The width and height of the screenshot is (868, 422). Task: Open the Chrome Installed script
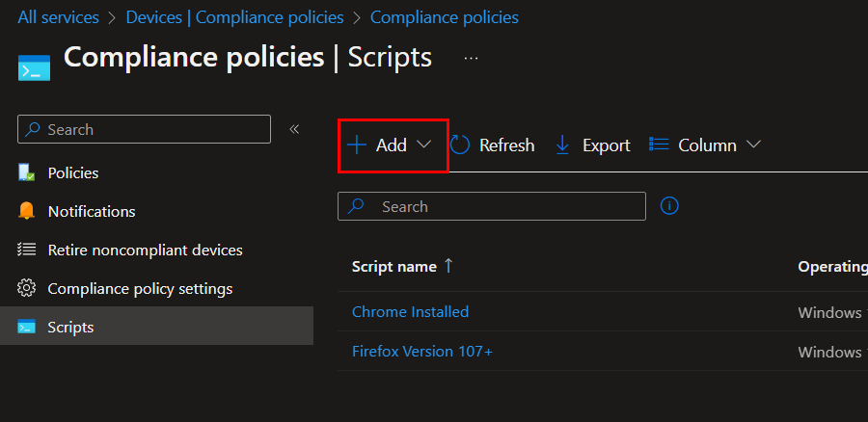point(410,311)
